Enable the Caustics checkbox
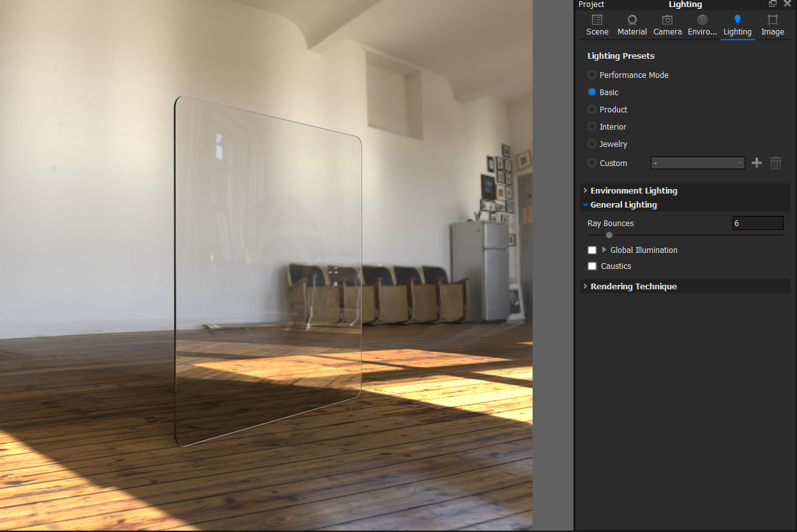The image size is (797, 532). pyautogui.click(x=592, y=266)
